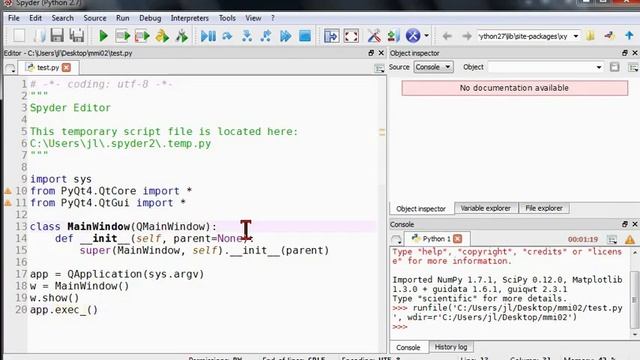Viewport: 640px width, 360px height.
Task: Open the File menu
Action: (x=13, y=18)
